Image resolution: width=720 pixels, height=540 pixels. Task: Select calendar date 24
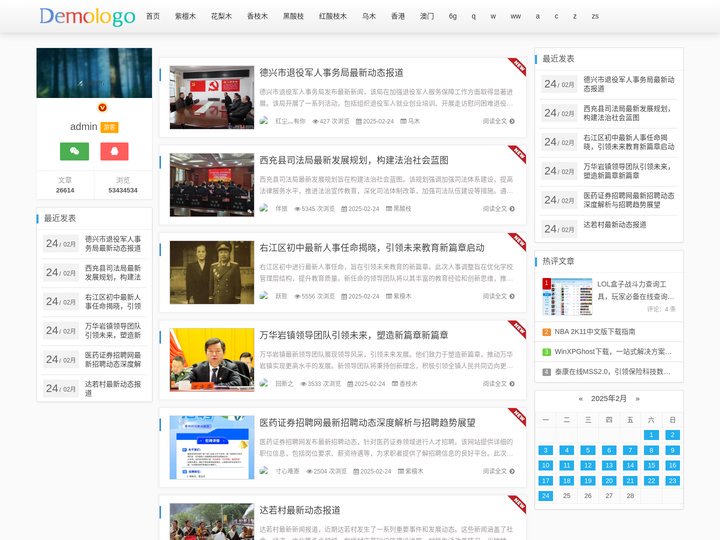pyautogui.click(x=546, y=496)
